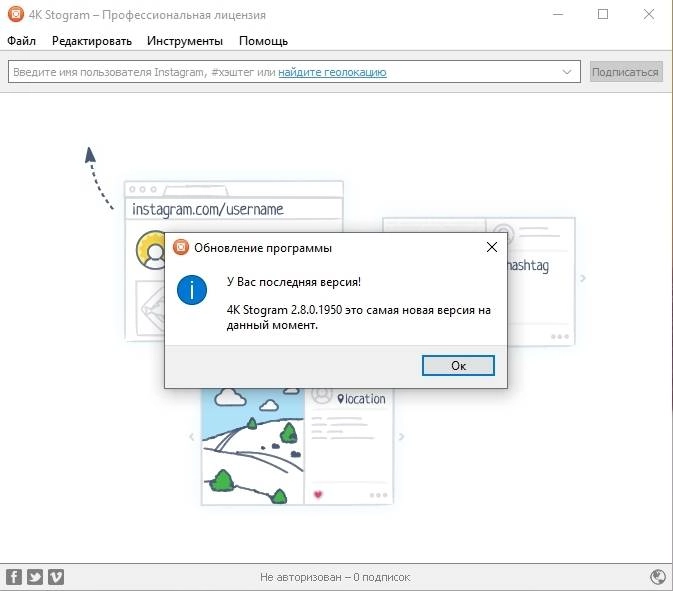The width and height of the screenshot is (673, 591).
Task: Minimize the 4K Stogram window
Action: [x=558, y=14]
